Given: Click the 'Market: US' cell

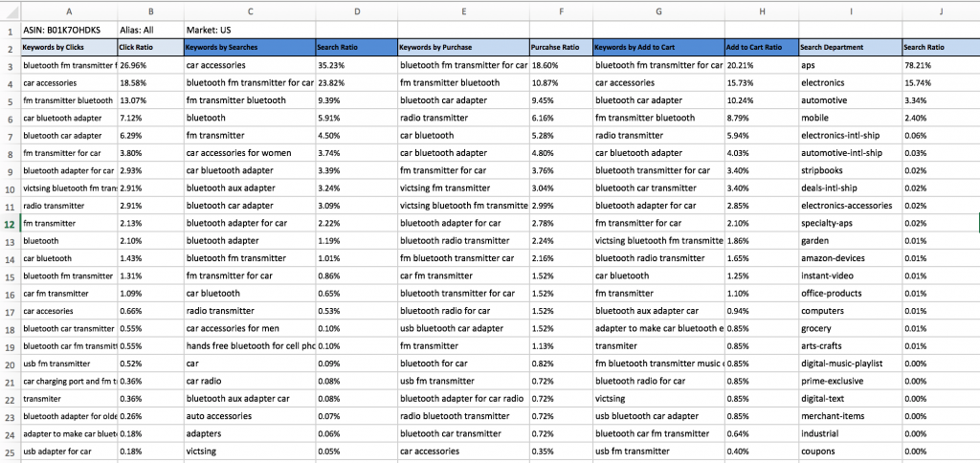Looking at the screenshot, I should pos(250,30).
